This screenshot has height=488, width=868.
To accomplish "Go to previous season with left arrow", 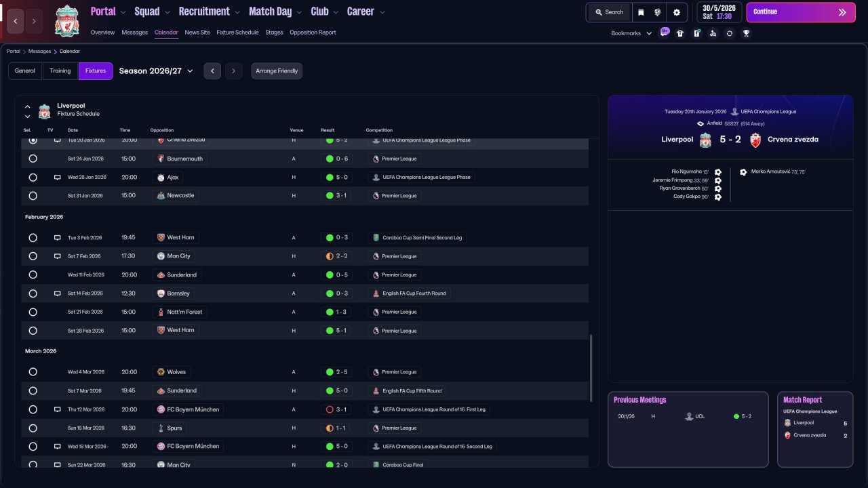I will coord(212,70).
